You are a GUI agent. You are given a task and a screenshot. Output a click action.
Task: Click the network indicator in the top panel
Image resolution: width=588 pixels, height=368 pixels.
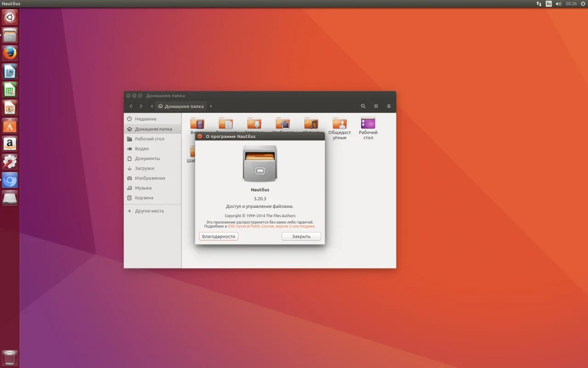coord(539,4)
